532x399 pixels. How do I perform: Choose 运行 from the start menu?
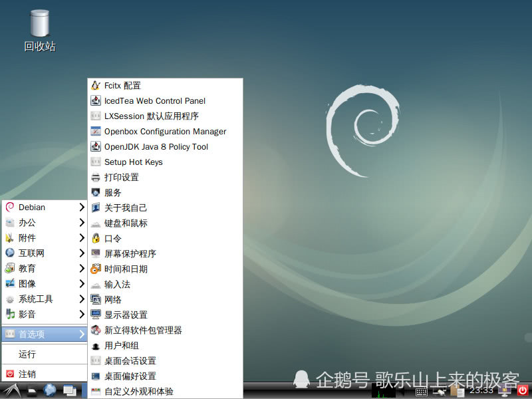click(45, 354)
